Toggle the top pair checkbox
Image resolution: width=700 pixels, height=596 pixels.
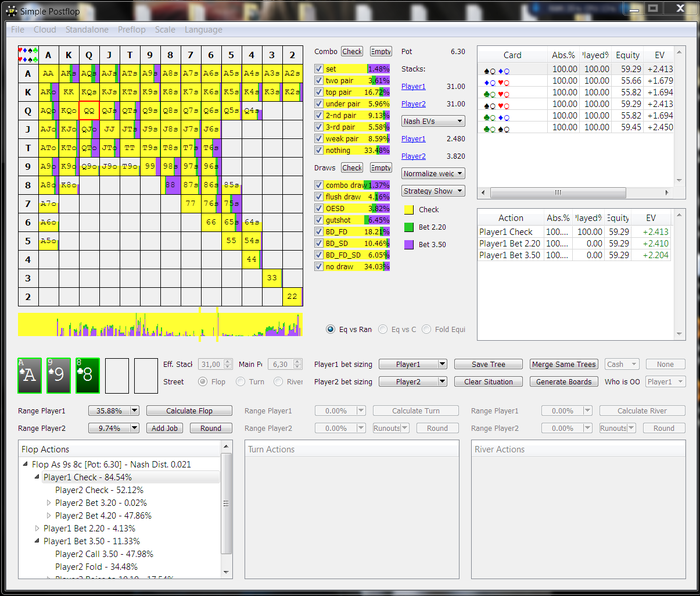click(x=319, y=91)
